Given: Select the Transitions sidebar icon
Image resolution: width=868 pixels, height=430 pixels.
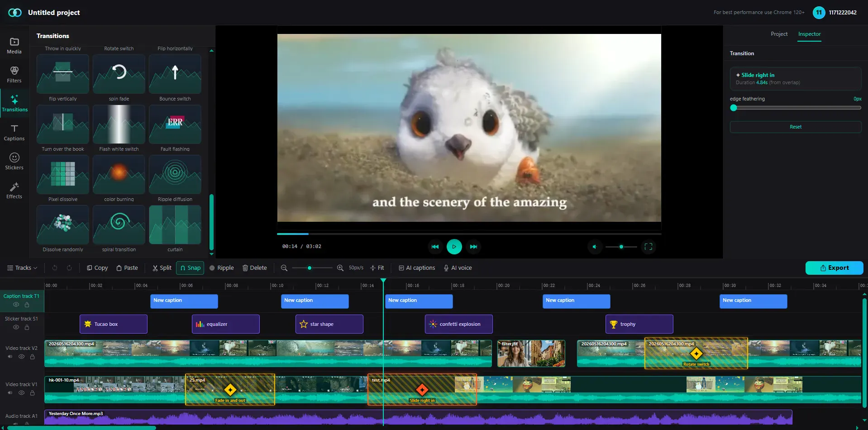Looking at the screenshot, I should click(x=14, y=104).
